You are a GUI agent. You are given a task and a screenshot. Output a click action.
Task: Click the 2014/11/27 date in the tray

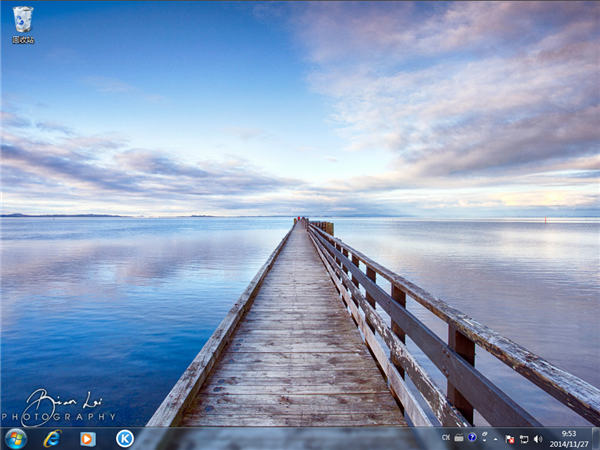click(x=568, y=444)
